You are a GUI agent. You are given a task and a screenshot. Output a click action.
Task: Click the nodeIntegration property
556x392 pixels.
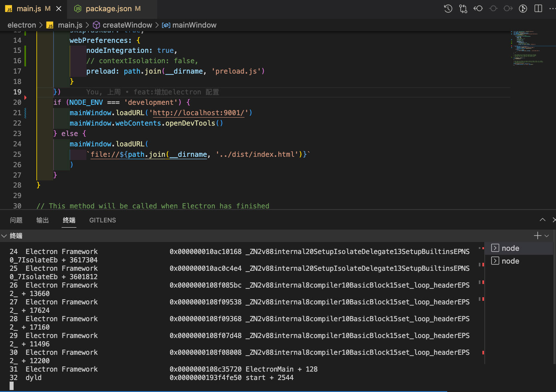[x=118, y=50]
